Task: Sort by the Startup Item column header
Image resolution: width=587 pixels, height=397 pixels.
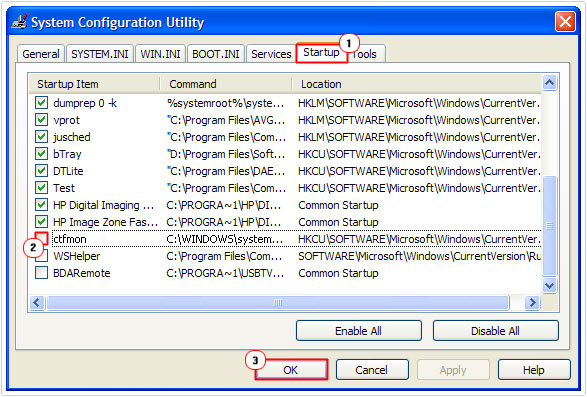Action: pyautogui.click(x=94, y=84)
